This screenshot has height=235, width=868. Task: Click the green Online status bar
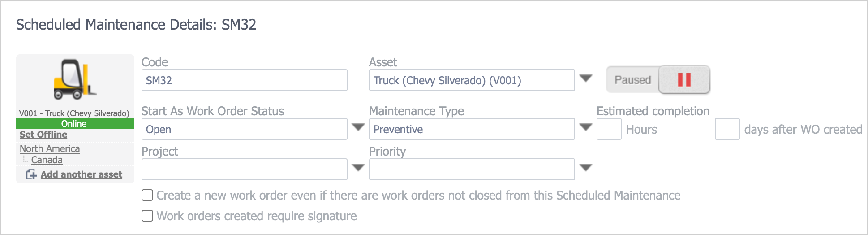point(75,123)
